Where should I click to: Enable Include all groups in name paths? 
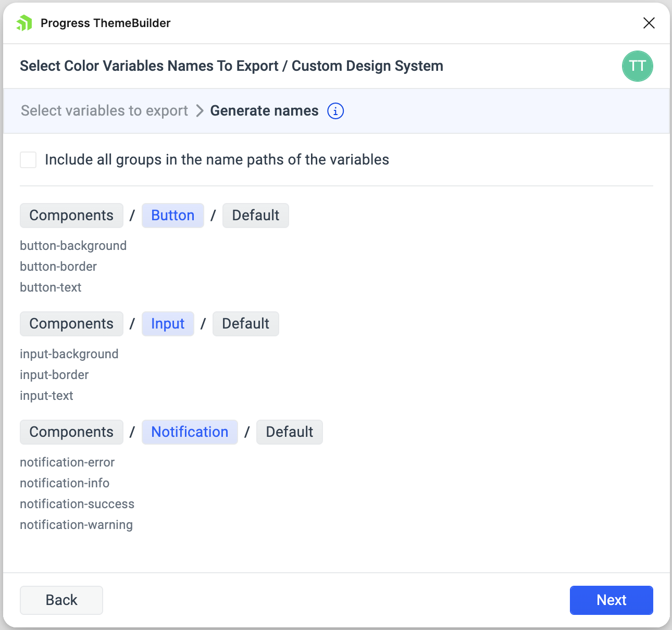[x=28, y=160]
